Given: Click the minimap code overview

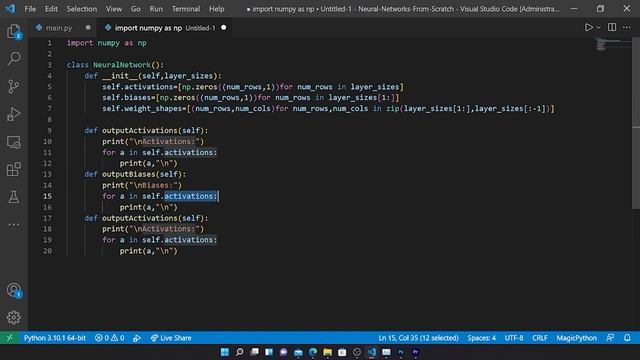Looking at the screenshot, I should 612,44.
